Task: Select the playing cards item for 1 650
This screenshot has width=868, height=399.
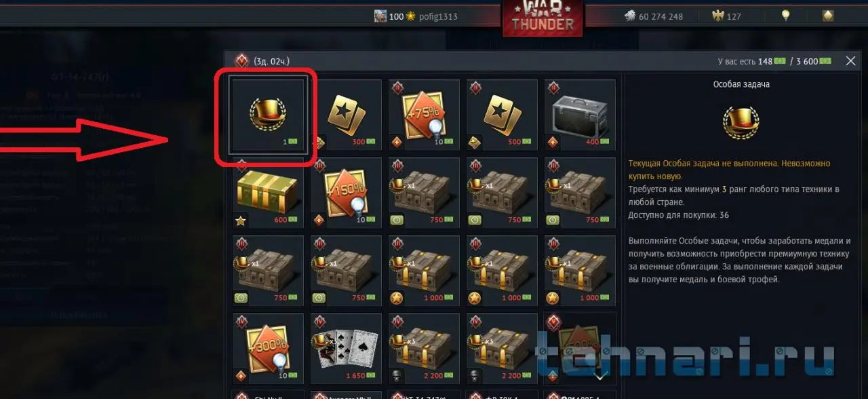Action: click(x=347, y=348)
